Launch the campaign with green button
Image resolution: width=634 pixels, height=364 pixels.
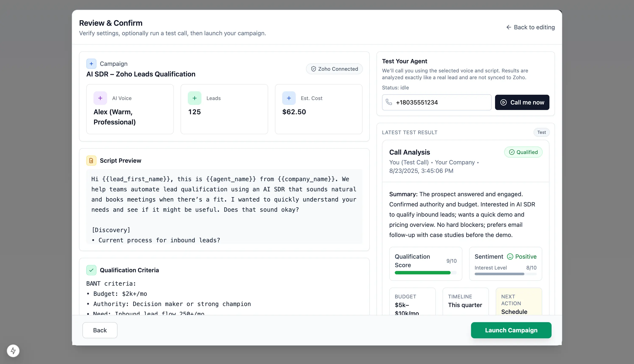point(511,330)
